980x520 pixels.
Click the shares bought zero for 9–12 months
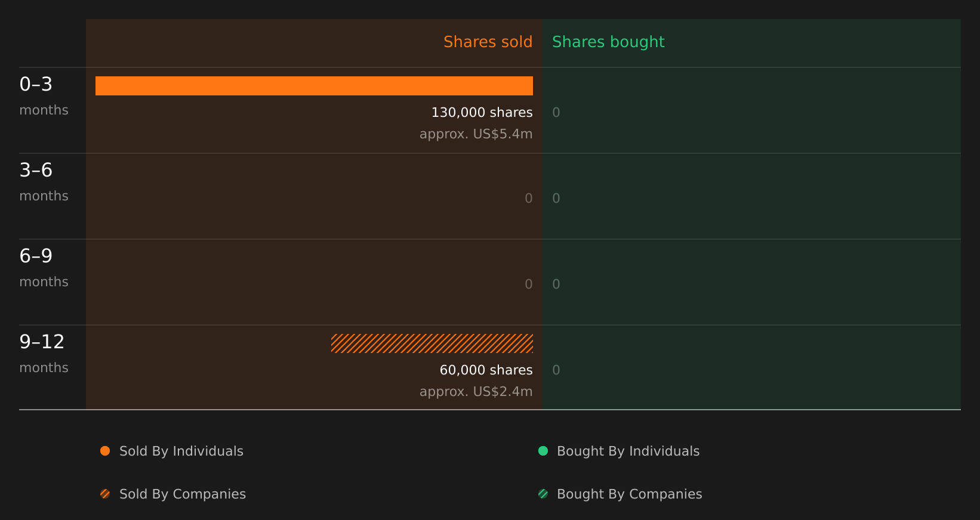tap(556, 370)
